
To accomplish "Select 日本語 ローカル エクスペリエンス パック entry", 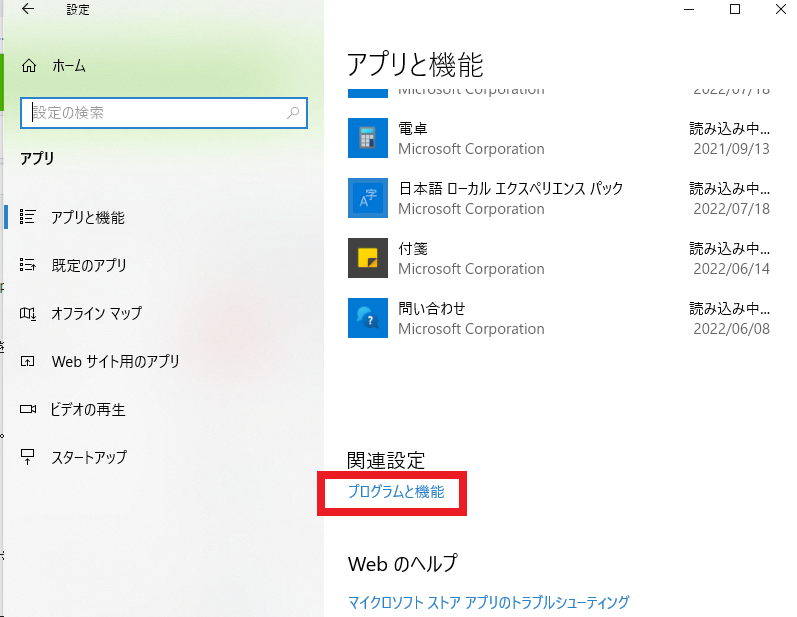I will coord(510,189).
